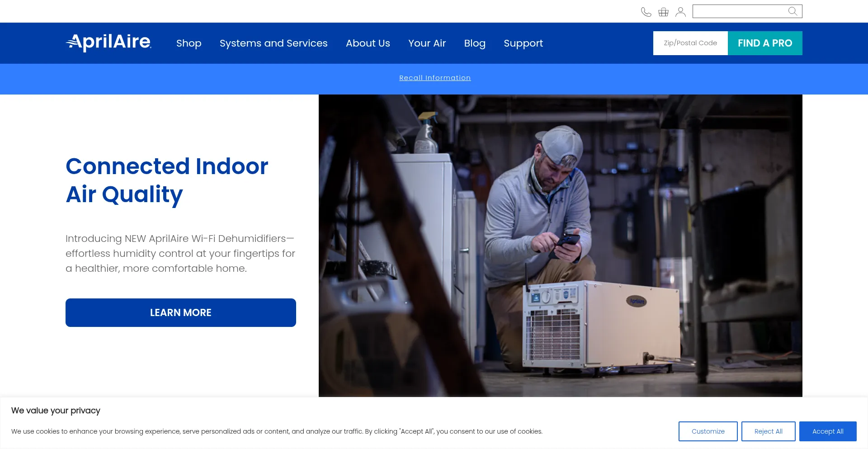868x449 pixels.
Task: Click the dehumidifier hero image
Action: click(x=560, y=245)
